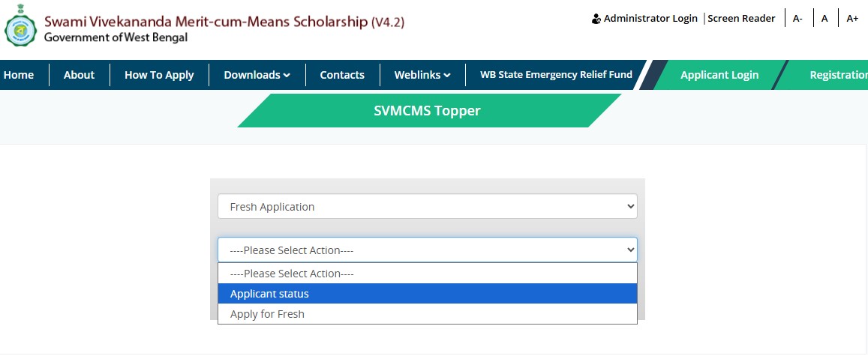Image resolution: width=868 pixels, height=356 pixels.
Task: Open the Home menu item
Action: pyautogui.click(x=19, y=75)
